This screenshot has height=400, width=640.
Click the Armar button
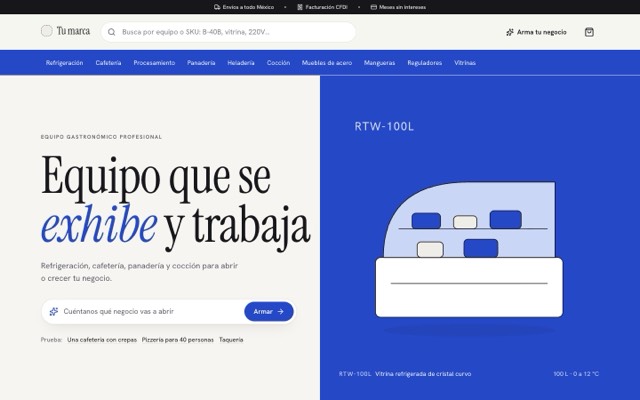tap(269, 311)
